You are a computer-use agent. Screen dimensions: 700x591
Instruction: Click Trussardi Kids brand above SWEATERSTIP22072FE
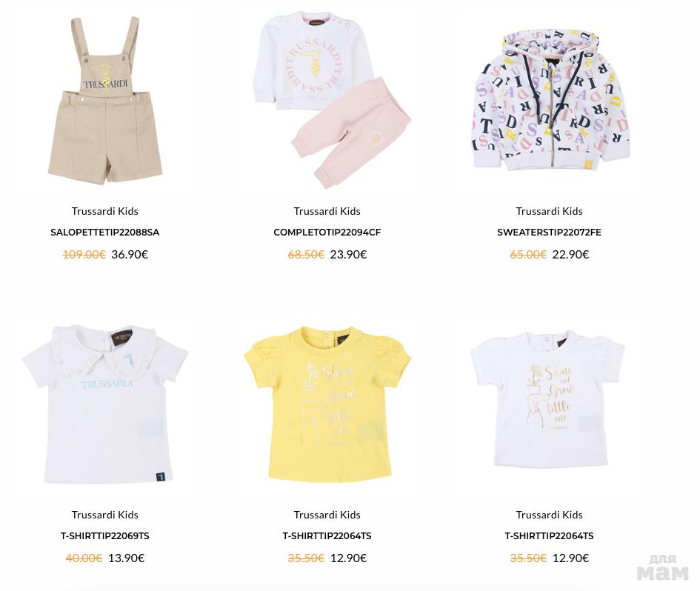click(x=549, y=211)
